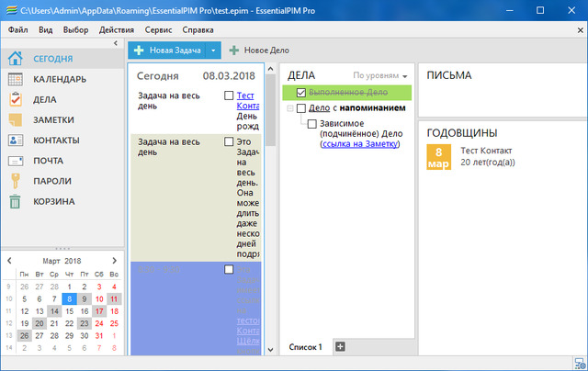This screenshot has height=371, width=588.
Task: Add a new list with plus icon
Action: [340, 346]
